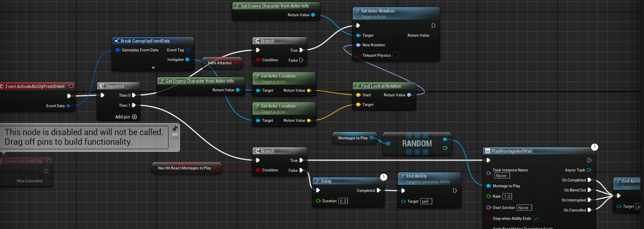Click the Completed pin on the Delay node

tap(378, 191)
